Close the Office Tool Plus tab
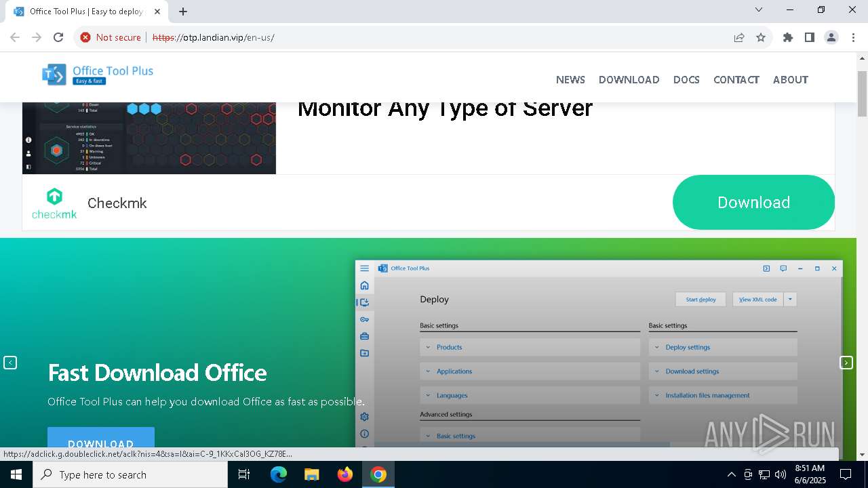Image resolution: width=868 pixels, height=488 pixels. pos(157,12)
